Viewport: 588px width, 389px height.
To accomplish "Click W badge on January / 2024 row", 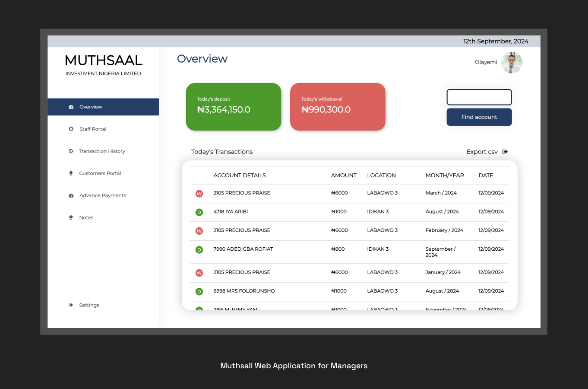I will [199, 273].
